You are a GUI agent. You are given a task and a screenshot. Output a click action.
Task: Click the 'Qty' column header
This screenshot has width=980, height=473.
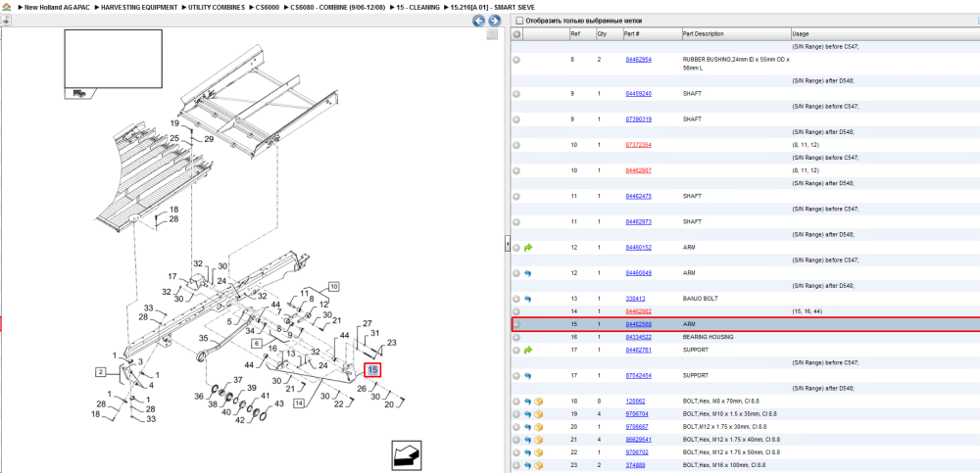(609, 33)
